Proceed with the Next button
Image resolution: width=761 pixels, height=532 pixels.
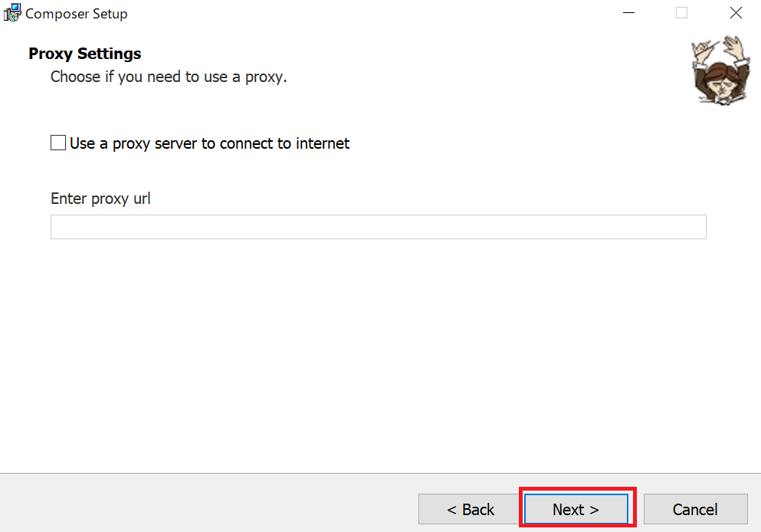[576, 509]
